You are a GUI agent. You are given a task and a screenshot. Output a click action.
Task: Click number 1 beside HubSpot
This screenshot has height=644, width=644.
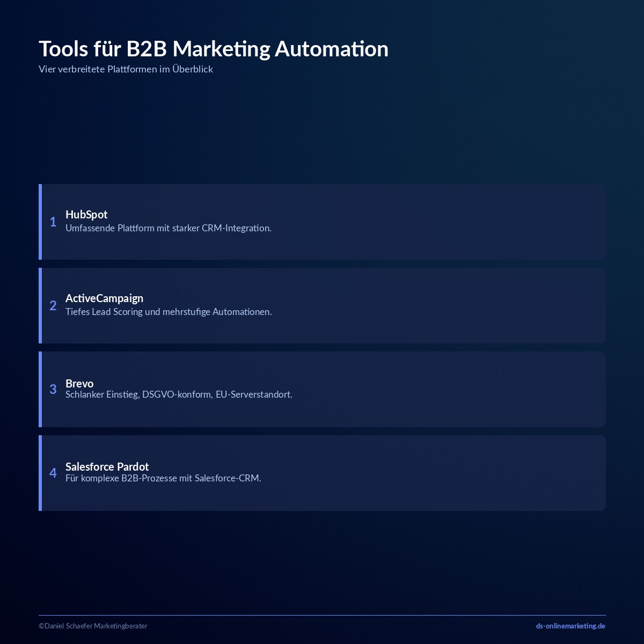point(53,222)
